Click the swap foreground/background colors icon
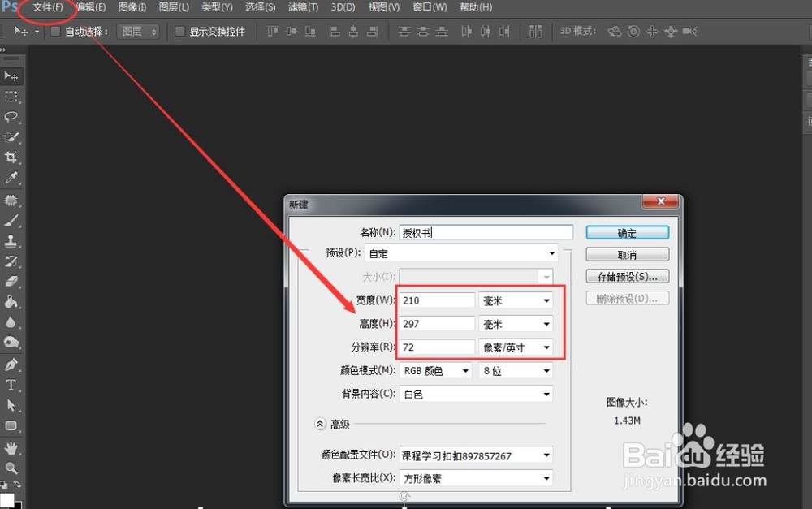Image resolution: width=812 pixels, height=509 pixels. point(17,484)
